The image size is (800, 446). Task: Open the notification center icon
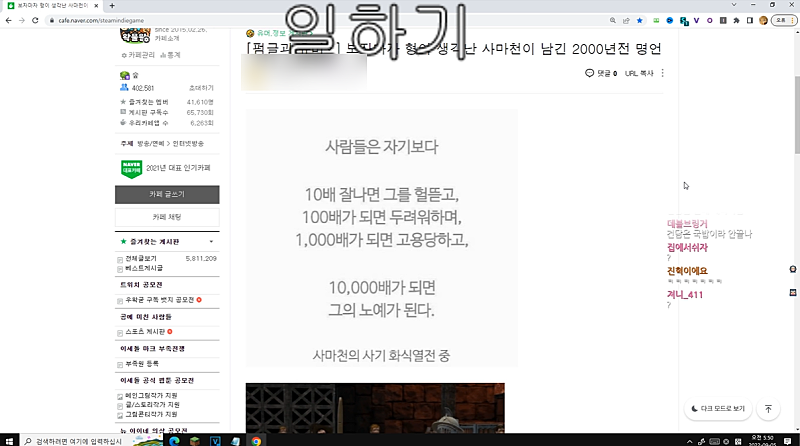(x=787, y=441)
